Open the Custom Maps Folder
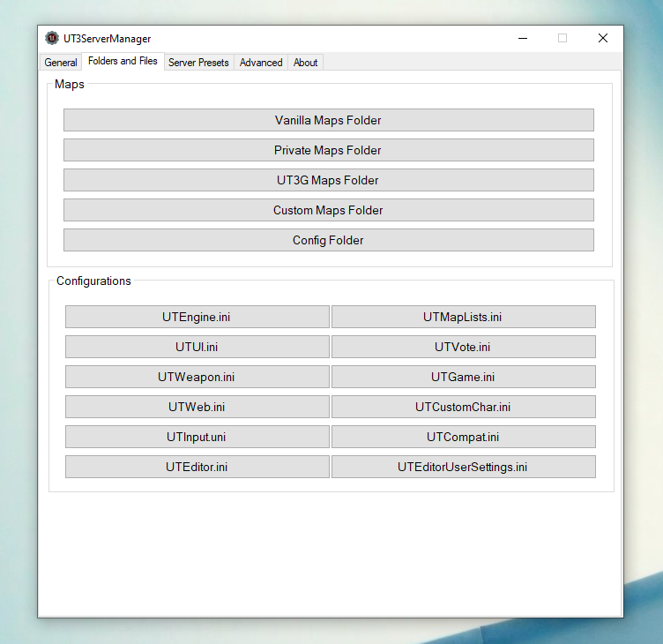Screen dimensions: 663x644 [329, 210]
